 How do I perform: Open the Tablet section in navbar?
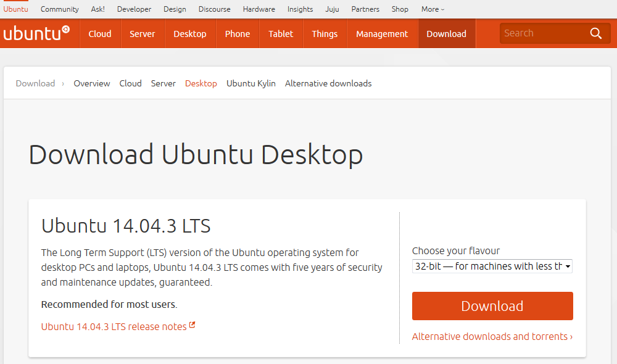(x=281, y=34)
